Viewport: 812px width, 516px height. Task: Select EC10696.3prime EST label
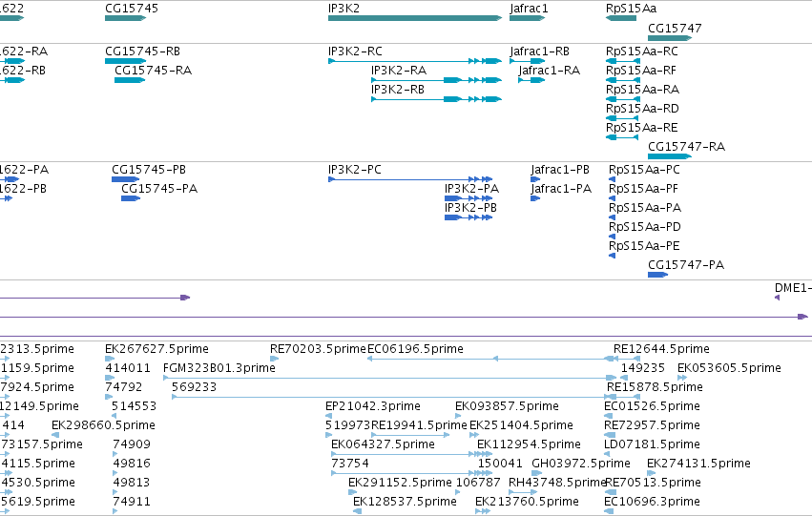point(652,503)
